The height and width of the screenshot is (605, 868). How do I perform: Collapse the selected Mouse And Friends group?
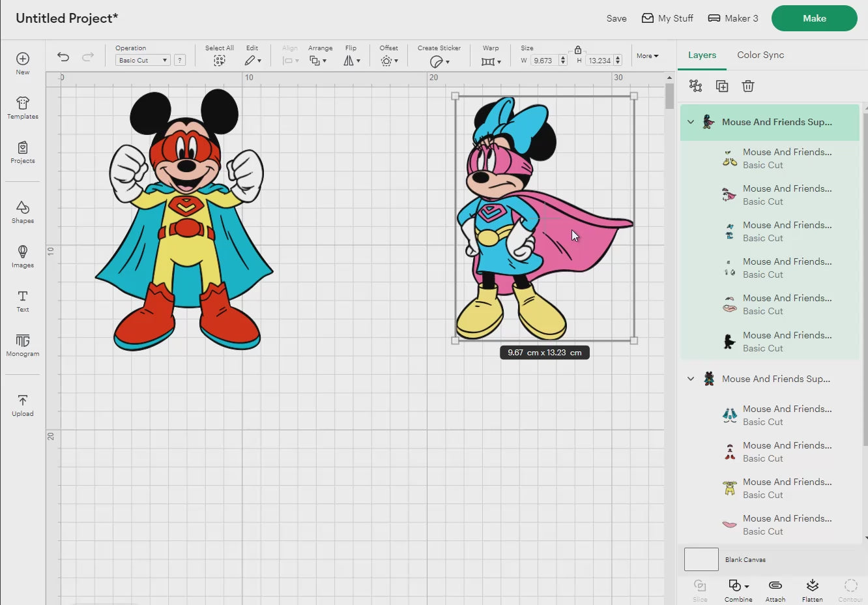coord(691,122)
